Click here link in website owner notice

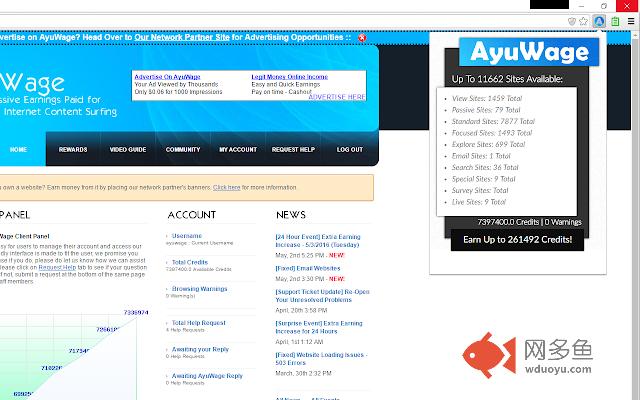tap(227, 187)
